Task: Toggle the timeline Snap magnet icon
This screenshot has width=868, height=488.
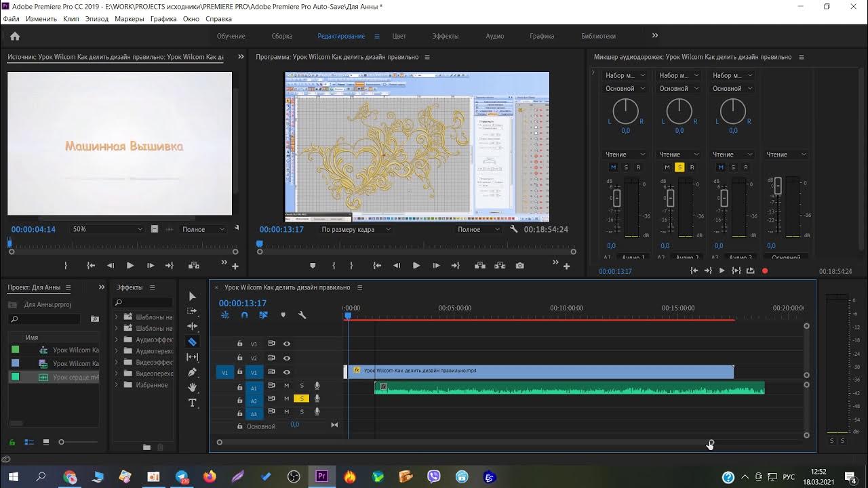Action: click(x=244, y=315)
